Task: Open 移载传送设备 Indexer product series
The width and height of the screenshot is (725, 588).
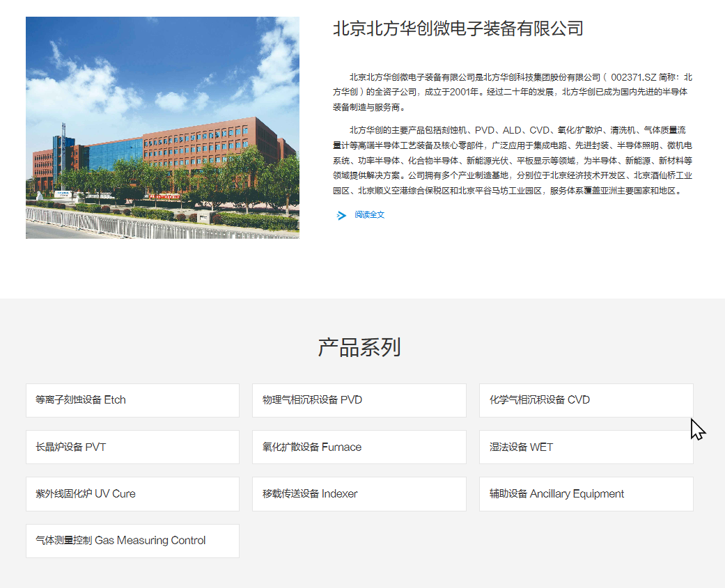Action: click(359, 494)
